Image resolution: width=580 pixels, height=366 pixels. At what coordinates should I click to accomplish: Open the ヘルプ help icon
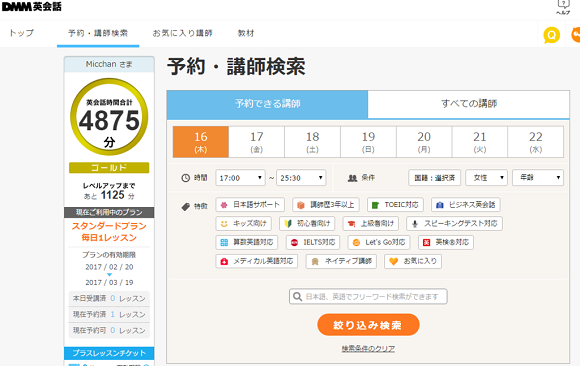(x=563, y=7)
